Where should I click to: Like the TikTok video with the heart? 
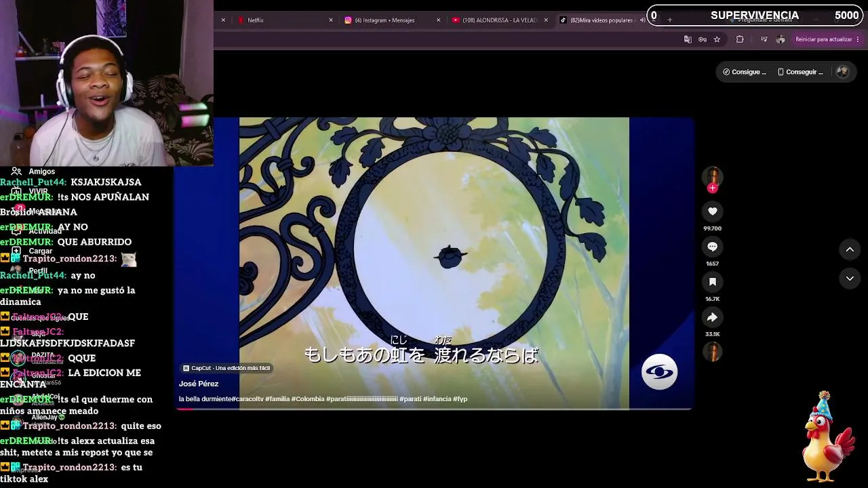click(712, 211)
